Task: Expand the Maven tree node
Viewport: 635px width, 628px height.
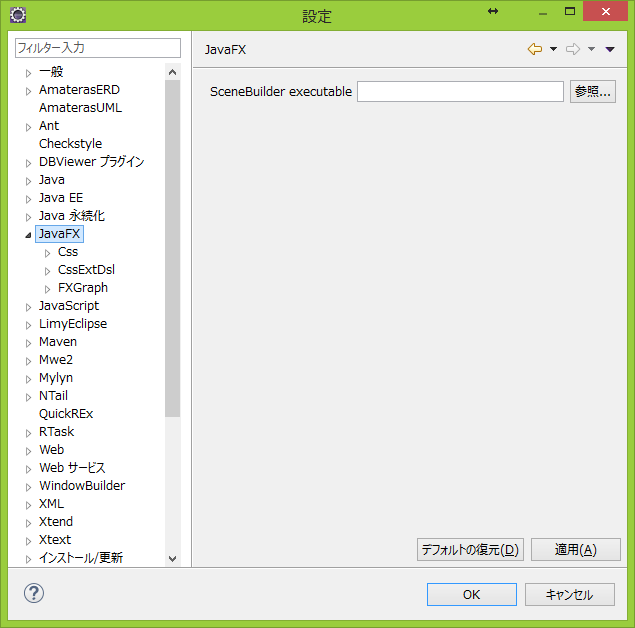Action: (x=28, y=343)
